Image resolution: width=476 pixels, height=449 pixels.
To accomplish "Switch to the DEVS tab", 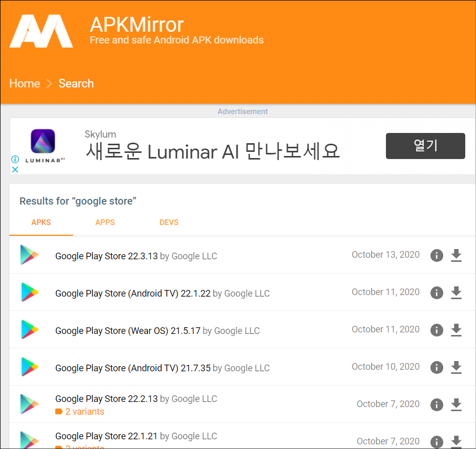I will tap(169, 222).
